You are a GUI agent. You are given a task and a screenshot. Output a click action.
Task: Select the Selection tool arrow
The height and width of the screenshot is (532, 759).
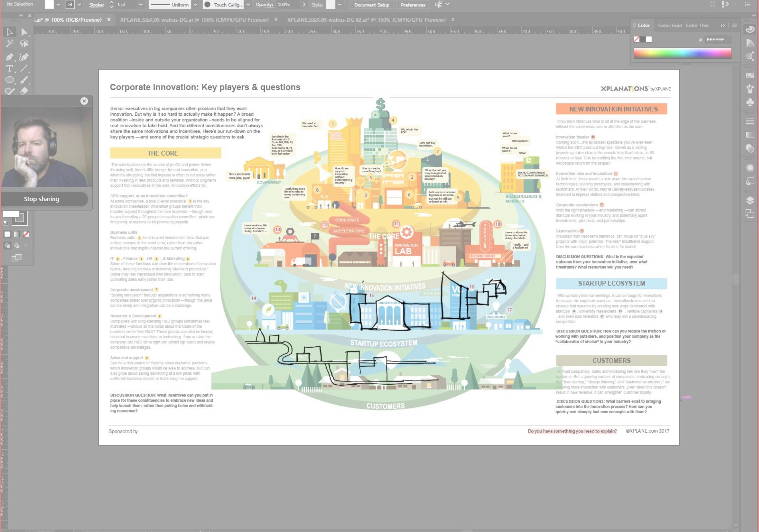[9, 32]
